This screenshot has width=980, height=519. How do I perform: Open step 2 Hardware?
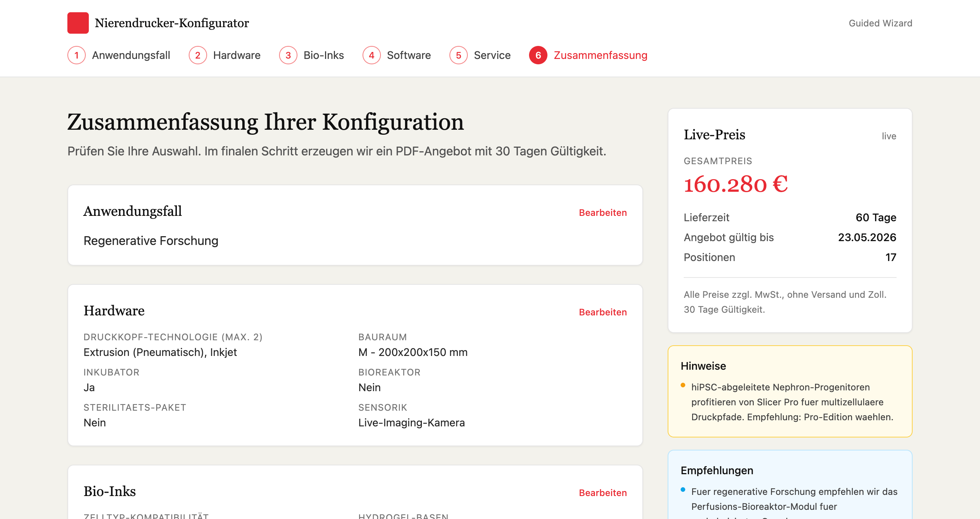(x=224, y=55)
